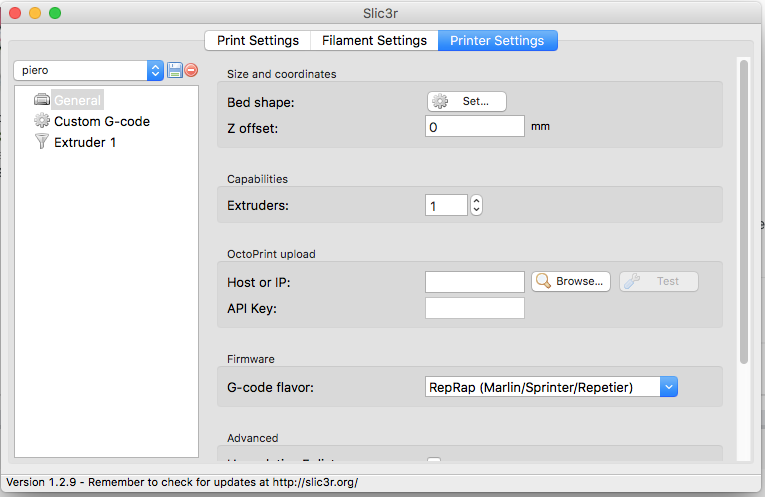The image size is (765, 497).
Task: Focus the Z offset field
Action: point(475,126)
